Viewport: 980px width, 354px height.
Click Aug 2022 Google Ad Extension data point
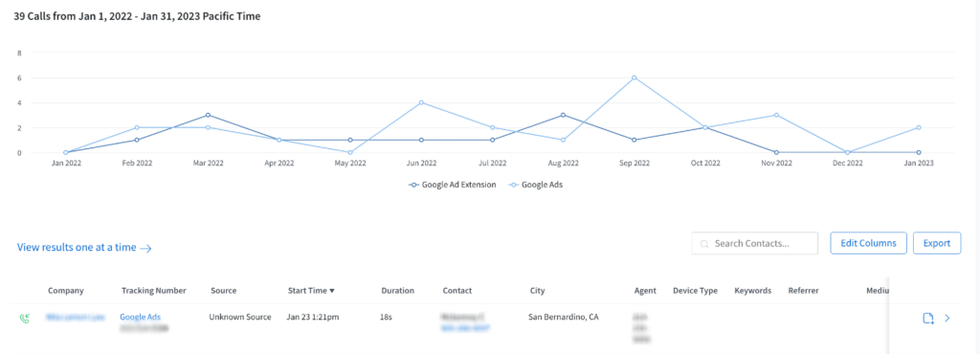[563, 115]
